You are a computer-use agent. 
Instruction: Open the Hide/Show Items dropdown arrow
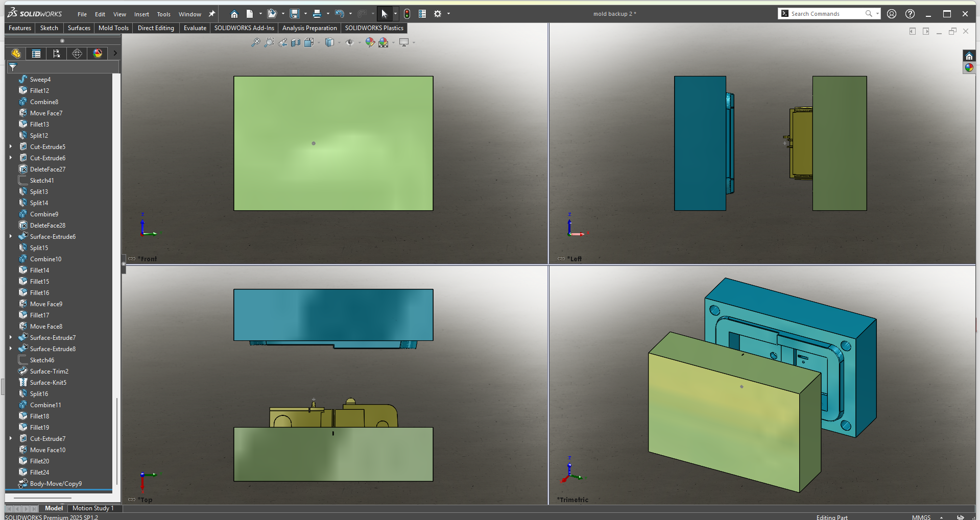(x=360, y=42)
